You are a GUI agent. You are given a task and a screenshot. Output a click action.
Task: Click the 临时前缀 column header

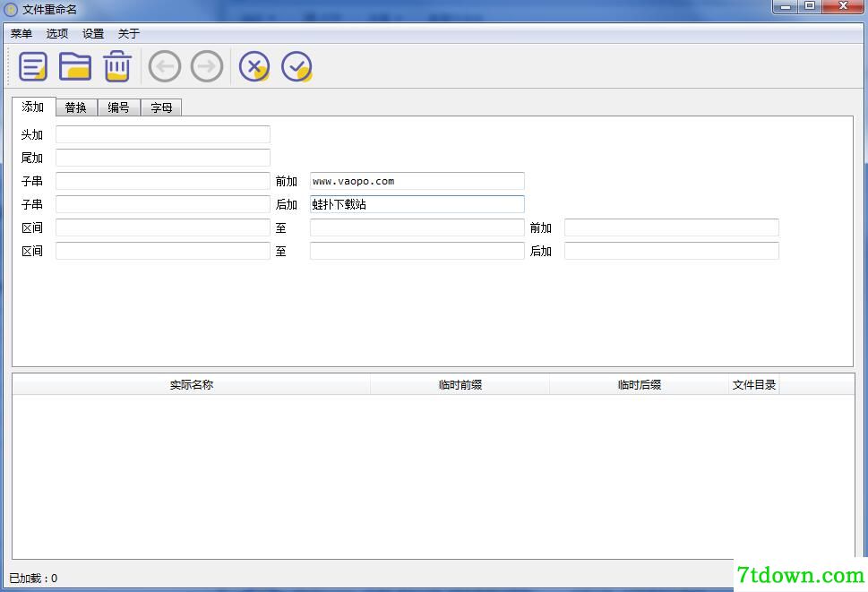[x=460, y=384]
